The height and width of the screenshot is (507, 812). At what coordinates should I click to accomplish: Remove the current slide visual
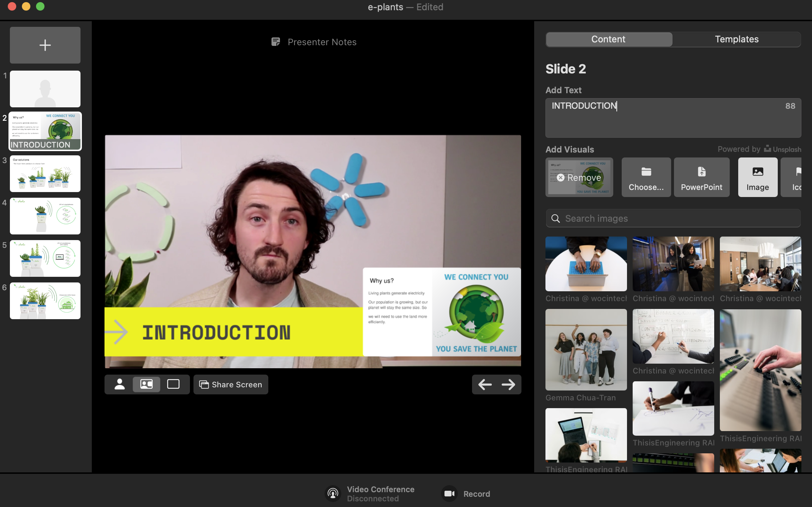(x=579, y=178)
